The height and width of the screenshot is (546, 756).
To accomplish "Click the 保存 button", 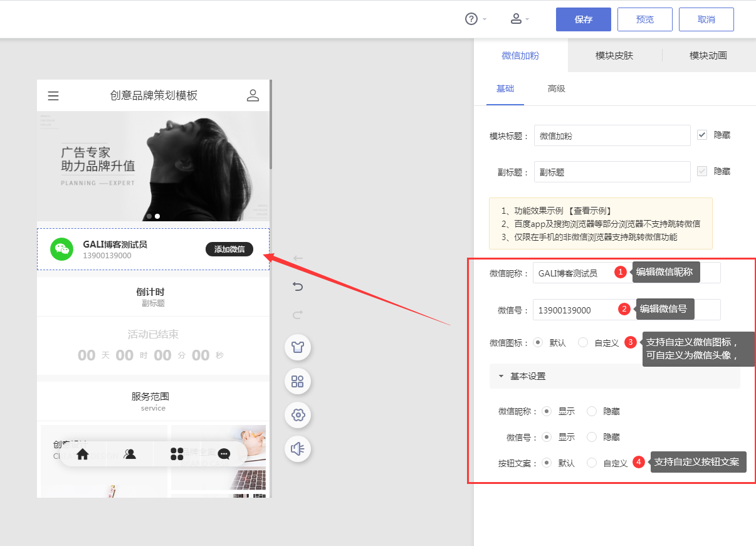I will click(584, 19).
